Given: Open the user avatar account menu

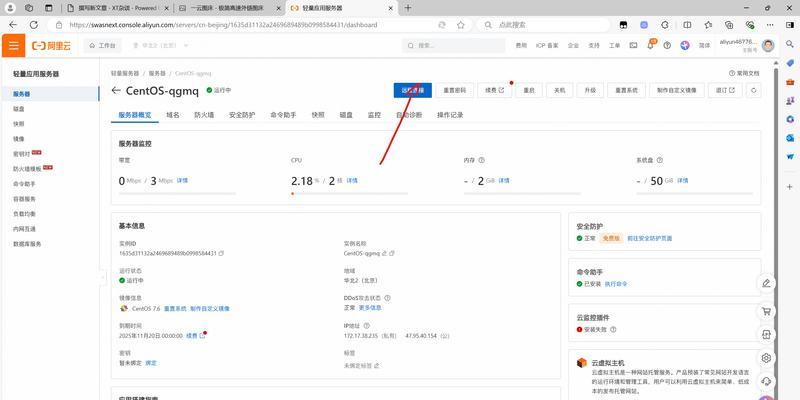Looking at the screenshot, I should [768, 45].
